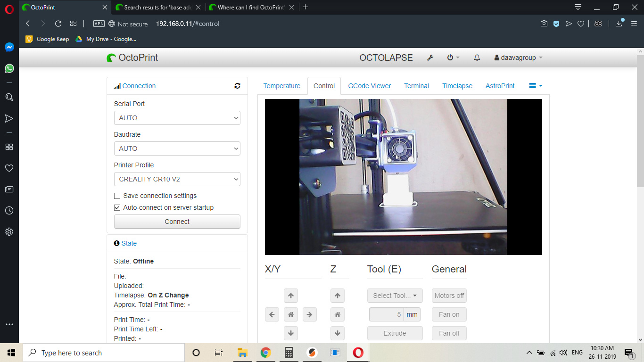The width and height of the screenshot is (644, 362).
Task: Refresh the serial port connection list
Action: 237,86
